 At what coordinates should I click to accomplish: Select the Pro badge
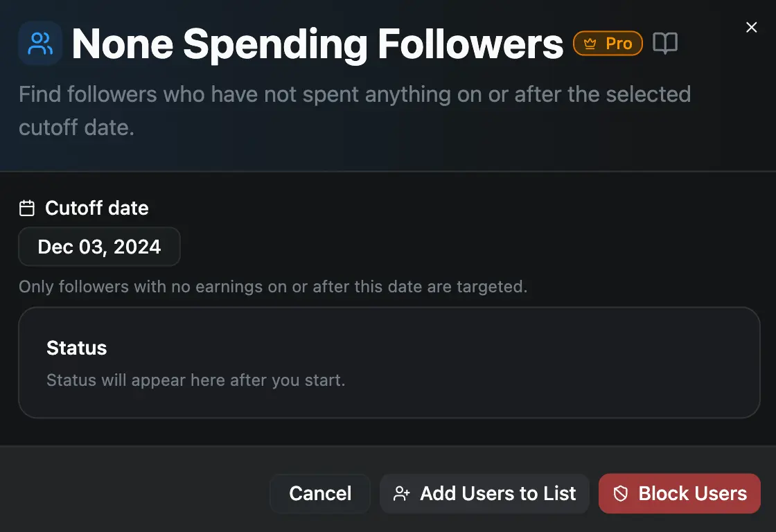click(608, 43)
